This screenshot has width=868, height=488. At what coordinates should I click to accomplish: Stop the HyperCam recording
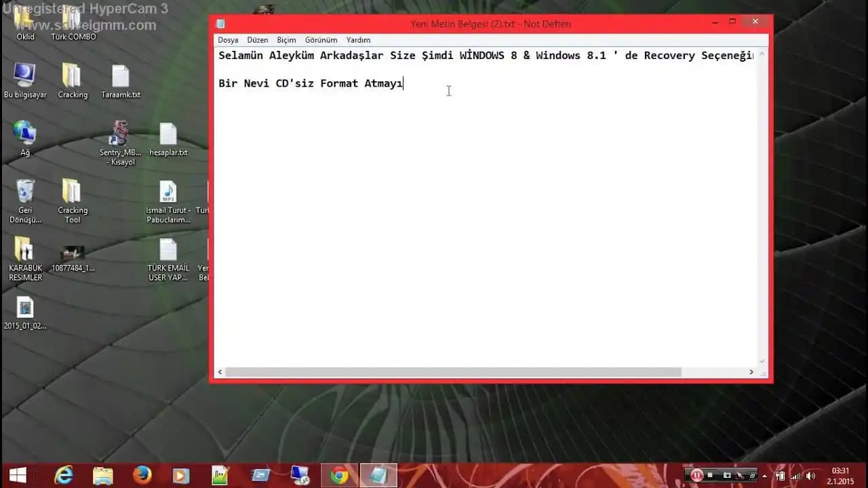click(709, 475)
